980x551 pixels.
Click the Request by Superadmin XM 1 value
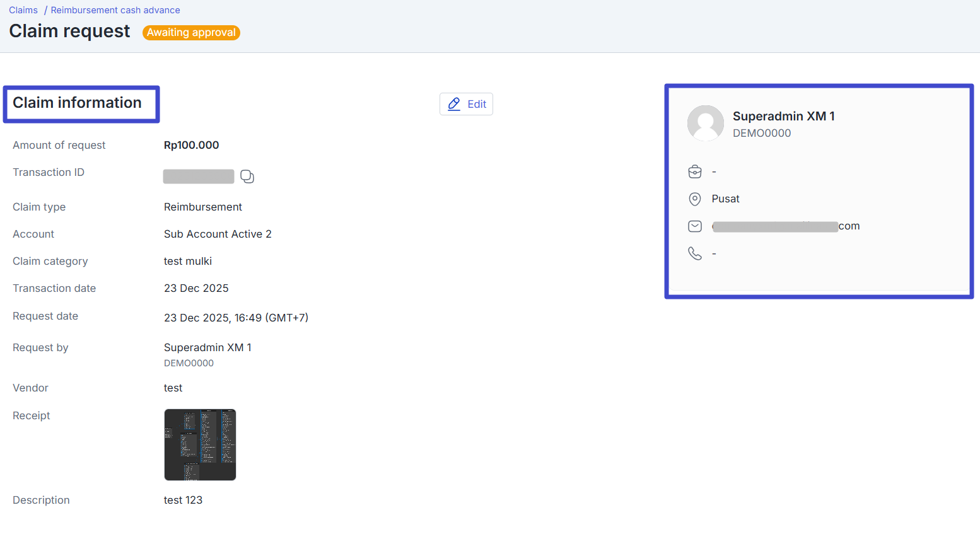coord(207,347)
